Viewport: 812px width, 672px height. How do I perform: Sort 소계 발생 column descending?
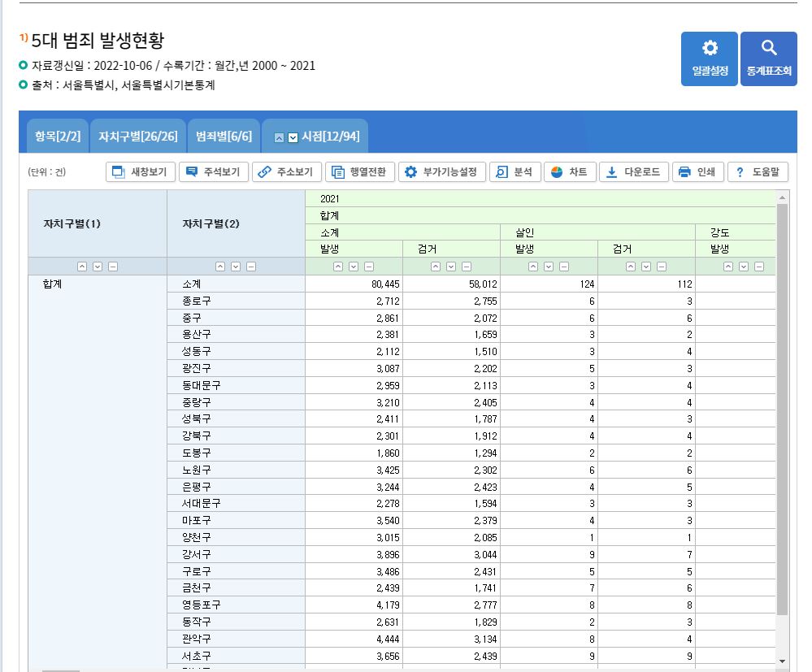(x=354, y=267)
